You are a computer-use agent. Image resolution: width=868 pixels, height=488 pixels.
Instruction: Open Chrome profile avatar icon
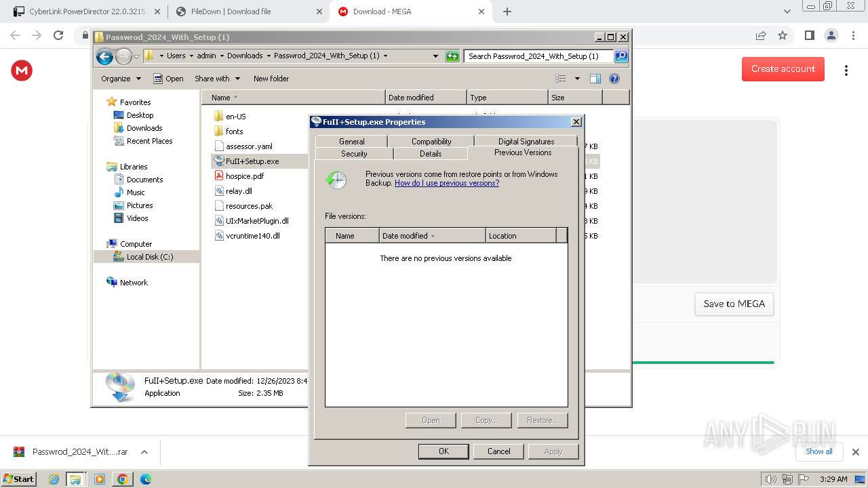coord(831,35)
